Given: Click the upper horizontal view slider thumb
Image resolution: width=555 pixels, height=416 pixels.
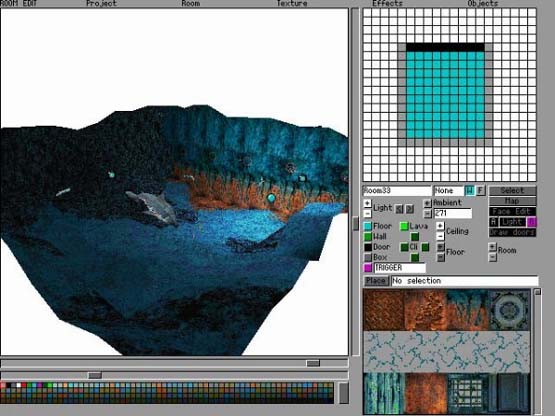Looking at the screenshot, I should coord(313,363).
